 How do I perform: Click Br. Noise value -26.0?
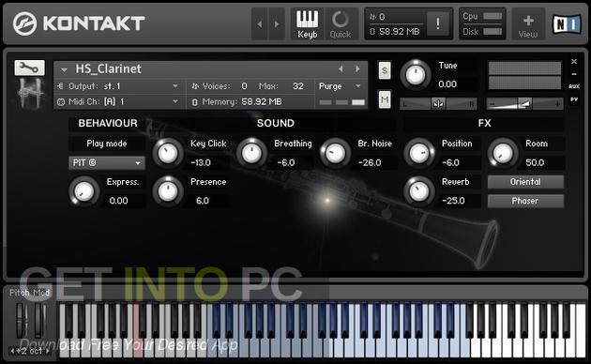(x=370, y=163)
